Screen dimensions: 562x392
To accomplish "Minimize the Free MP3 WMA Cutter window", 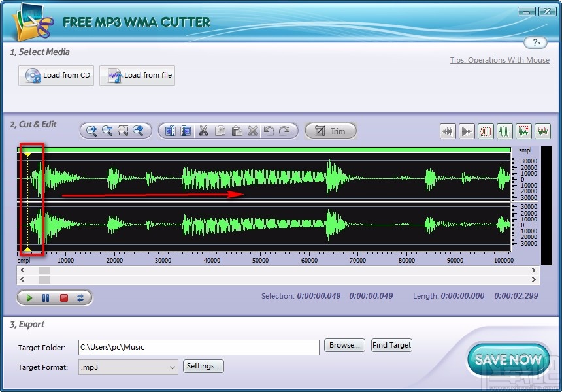I will pos(526,12).
